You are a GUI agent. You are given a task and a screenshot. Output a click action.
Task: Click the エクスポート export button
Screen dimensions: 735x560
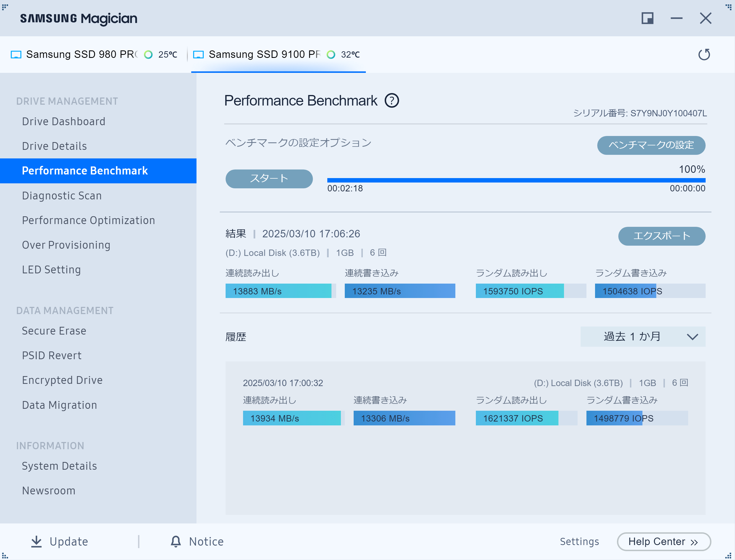661,236
